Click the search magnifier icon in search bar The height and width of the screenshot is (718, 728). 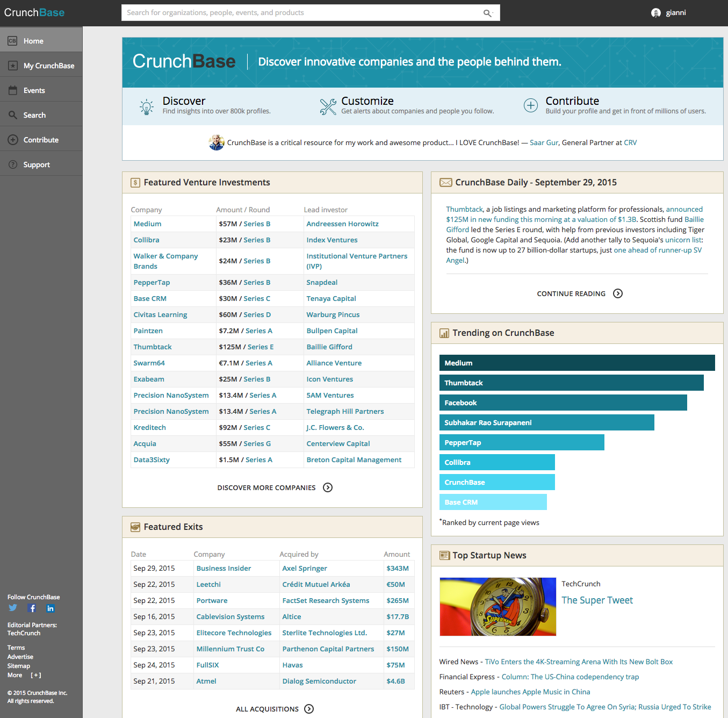click(x=487, y=13)
